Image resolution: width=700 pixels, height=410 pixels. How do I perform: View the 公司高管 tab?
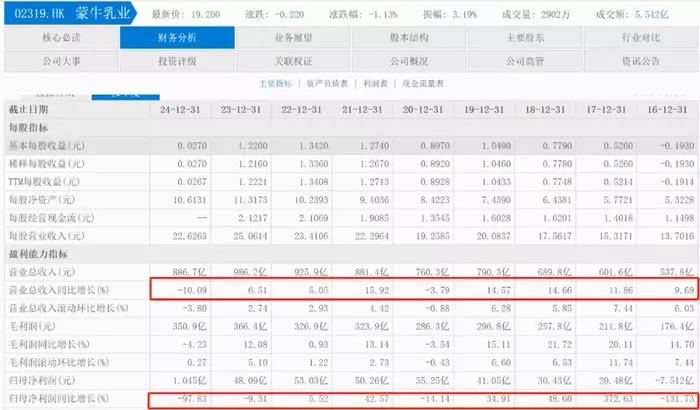(525, 60)
